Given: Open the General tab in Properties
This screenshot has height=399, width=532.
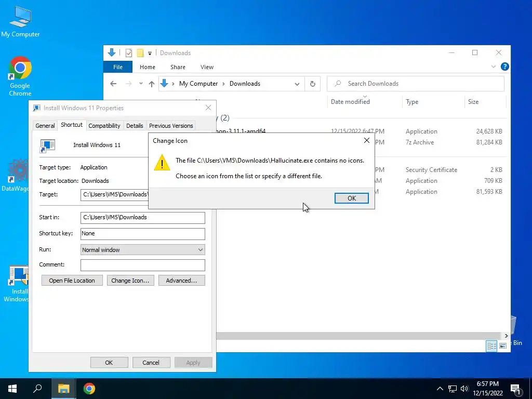Looking at the screenshot, I should (45, 126).
